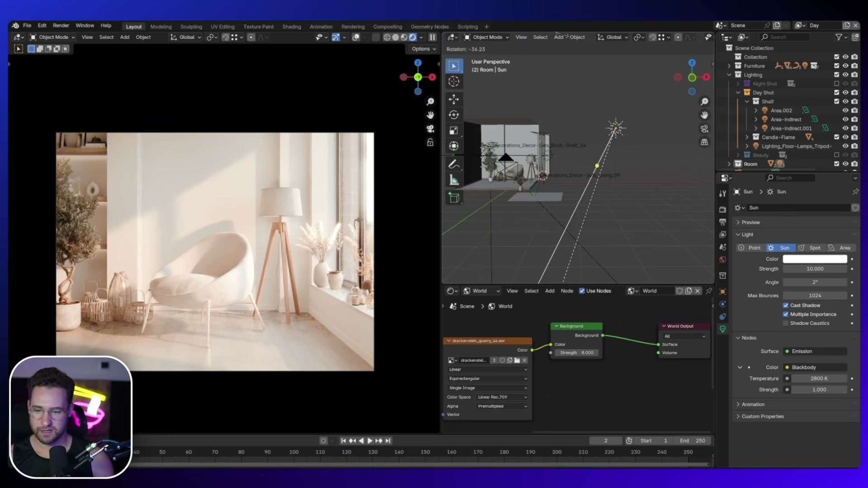The width and height of the screenshot is (868, 488).
Task: Switch to the Geometry Nodes workspace tab
Action: click(429, 27)
